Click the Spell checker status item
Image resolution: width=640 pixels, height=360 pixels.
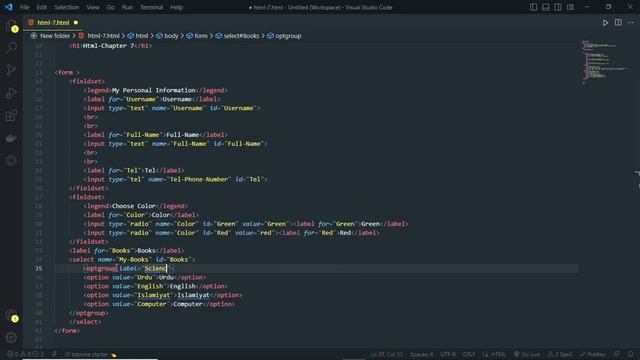[x=560, y=354]
